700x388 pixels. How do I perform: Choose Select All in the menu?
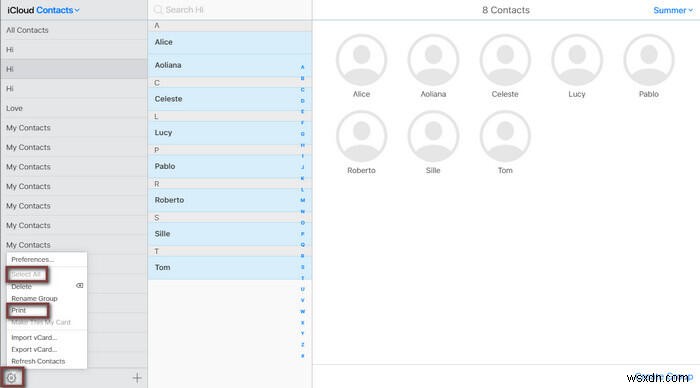tap(47, 274)
